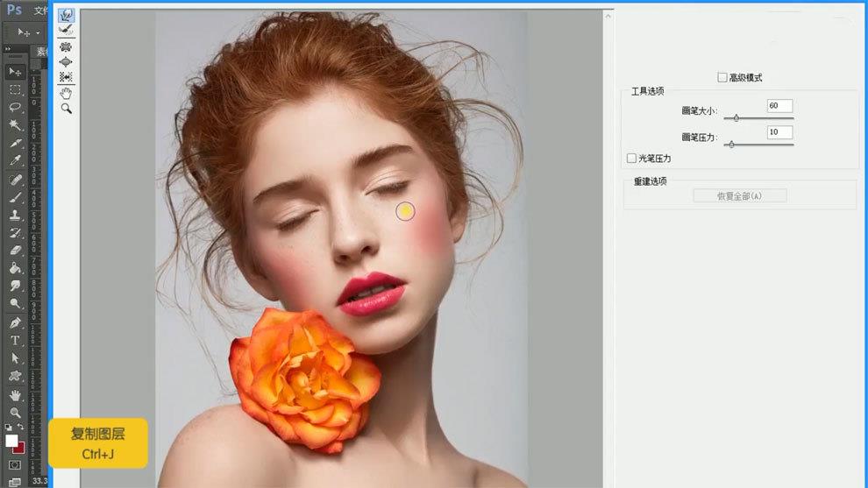Screen dimensions: 868x488
Task: Pick the Push Left tool in Liquify
Action: [x=66, y=77]
